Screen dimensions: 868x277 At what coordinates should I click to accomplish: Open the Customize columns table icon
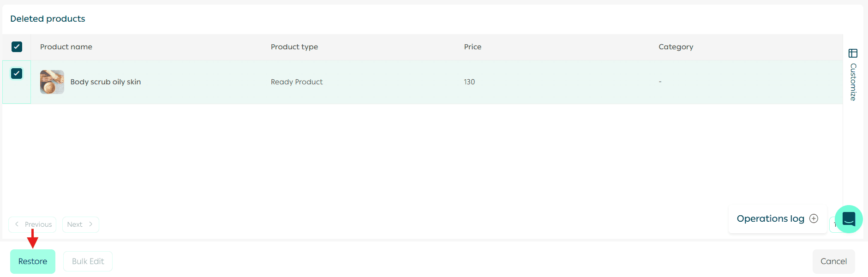pos(853,53)
